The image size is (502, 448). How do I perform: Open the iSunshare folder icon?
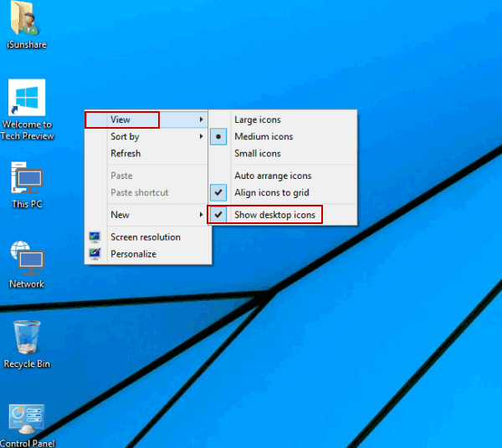tap(25, 18)
